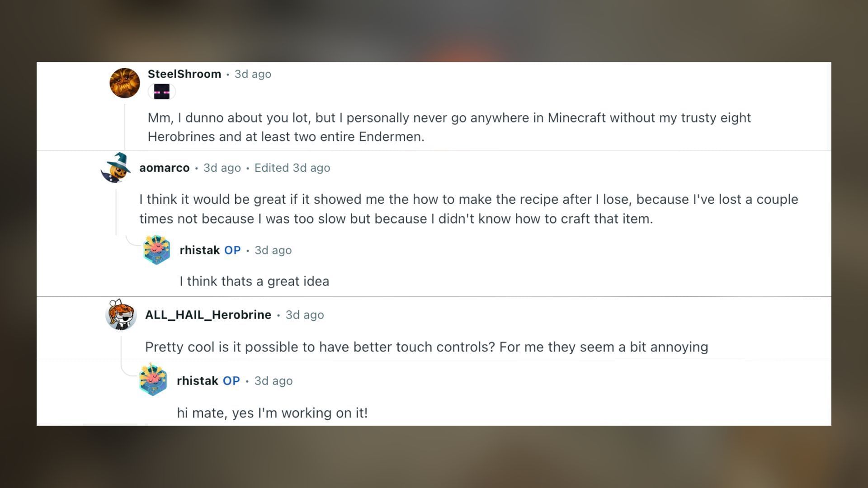
Task: Open aomarco's witch-hat pumpkin avatar
Action: pos(116,168)
